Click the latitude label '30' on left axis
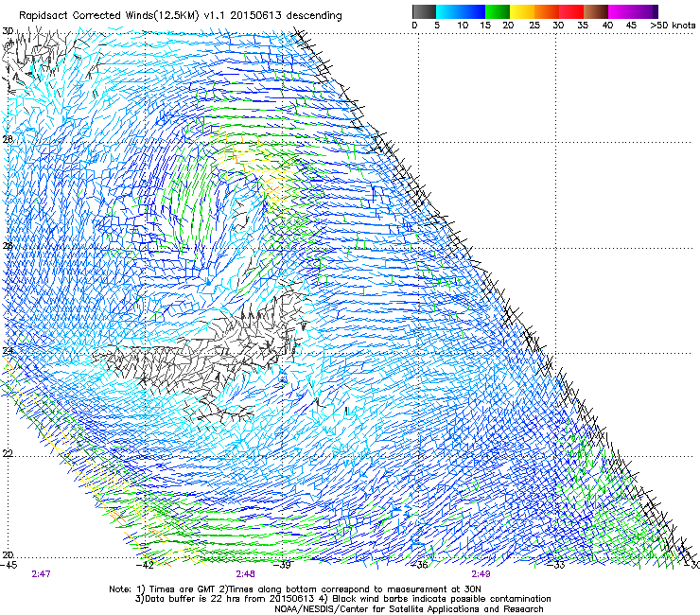Image resolution: width=700 pixels, height=615 pixels. click(x=8, y=31)
